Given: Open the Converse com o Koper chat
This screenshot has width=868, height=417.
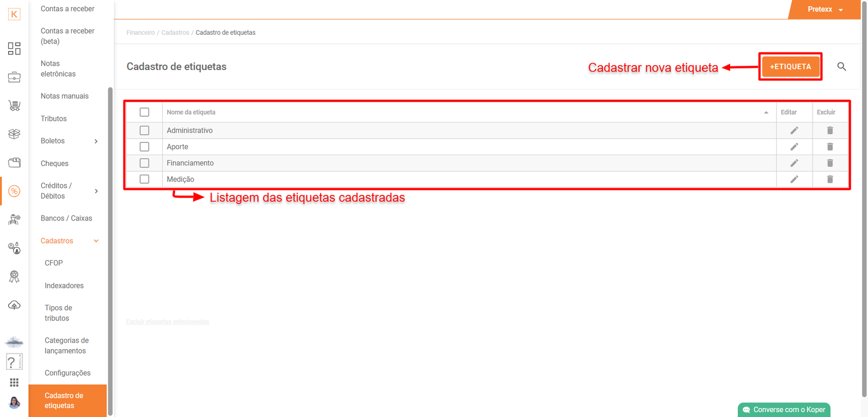Looking at the screenshot, I should click(x=784, y=410).
